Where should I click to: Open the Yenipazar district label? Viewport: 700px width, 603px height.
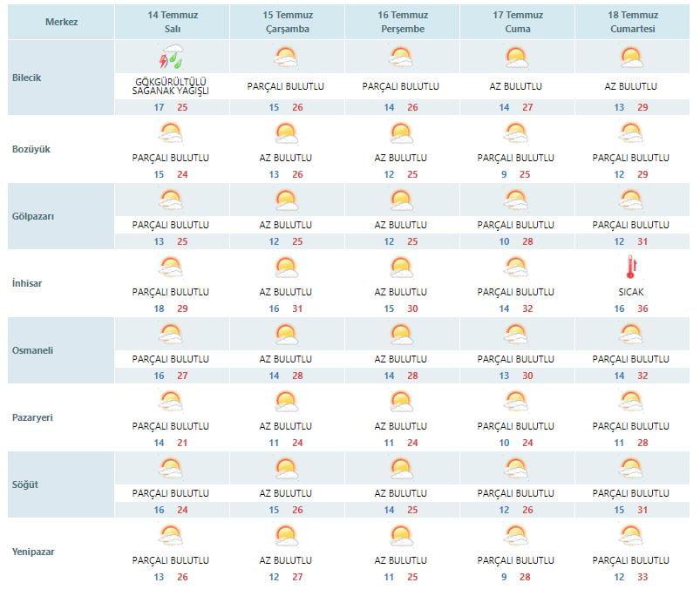point(33,552)
